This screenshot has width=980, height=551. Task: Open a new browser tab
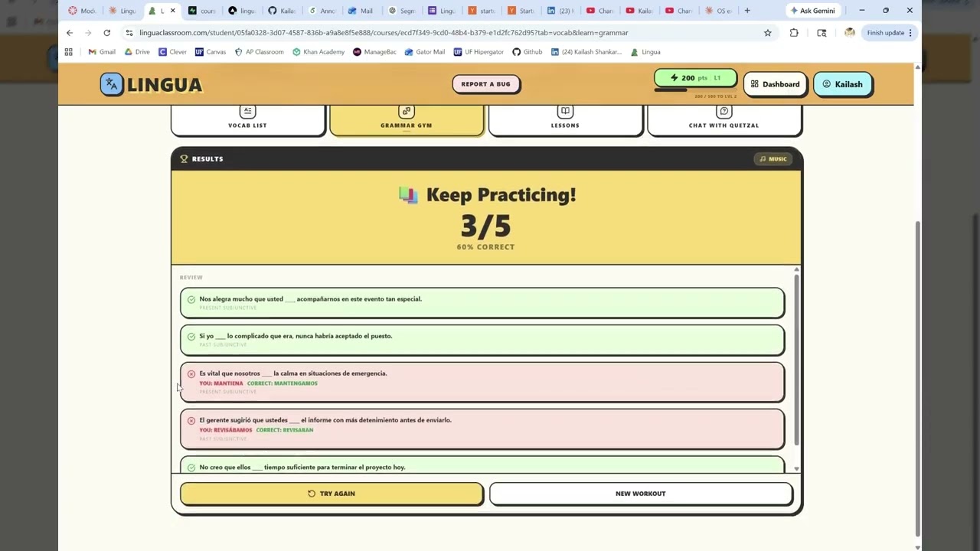747,11
